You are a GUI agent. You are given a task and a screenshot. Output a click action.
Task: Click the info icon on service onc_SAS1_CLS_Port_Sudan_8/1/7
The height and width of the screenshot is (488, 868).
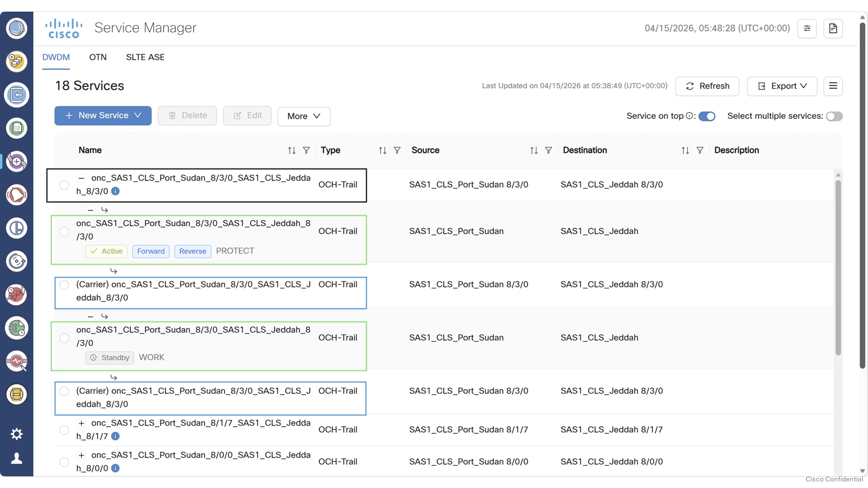pyautogui.click(x=115, y=436)
